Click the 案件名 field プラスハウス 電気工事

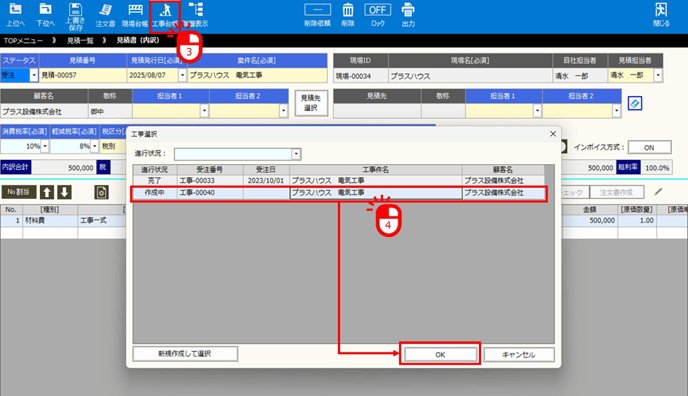click(258, 75)
